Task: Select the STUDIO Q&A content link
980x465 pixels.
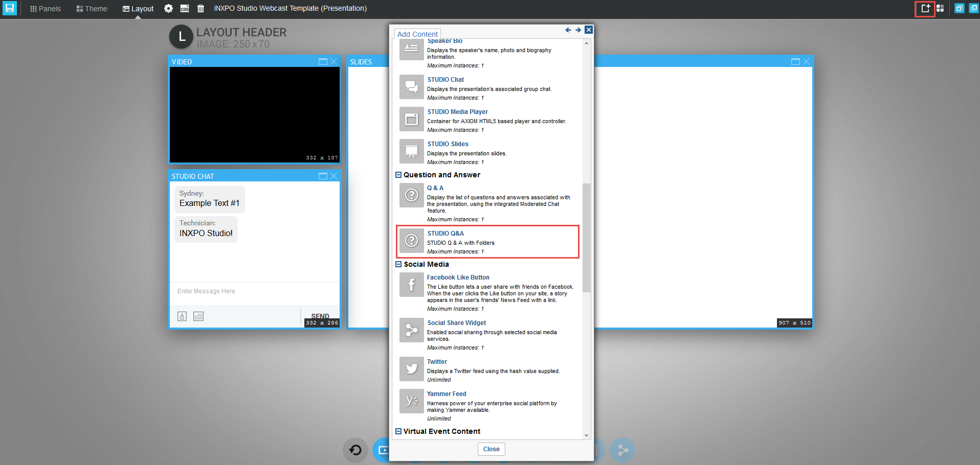Action: tap(446, 234)
